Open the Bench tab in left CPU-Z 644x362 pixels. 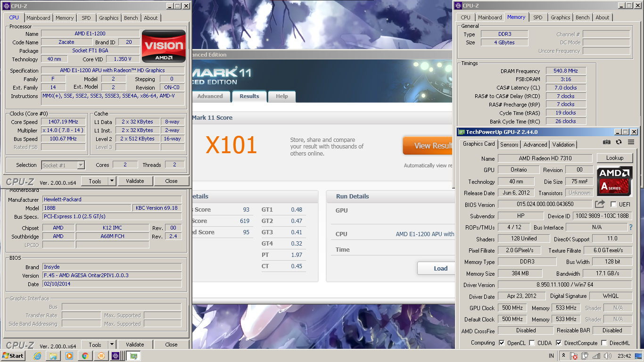[x=131, y=18]
